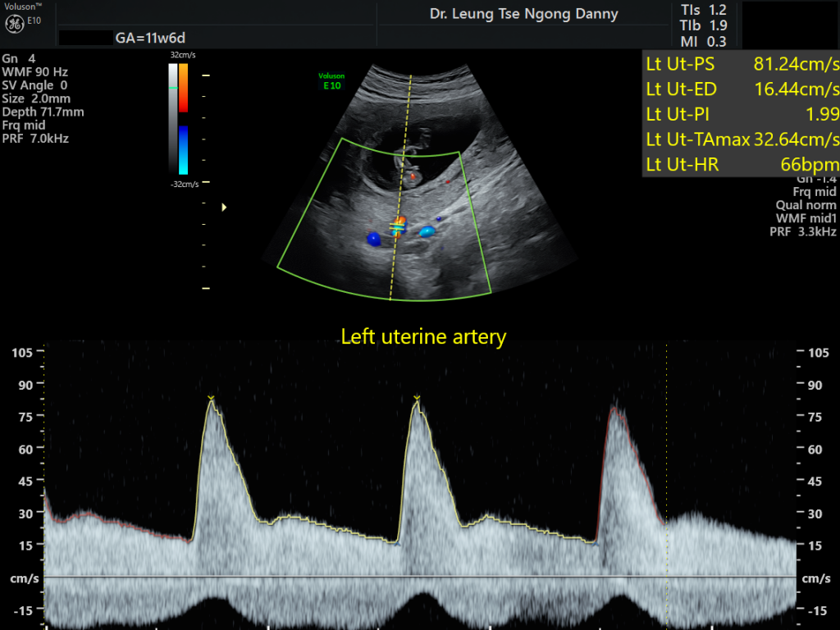This screenshot has width=840, height=630.
Task: Click the '105' label on the left velocity axis
Action: [22, 353]
